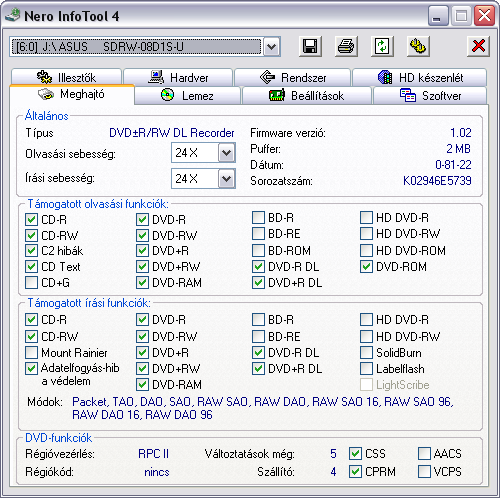Toggle CD+G checkbox in read functions
The width and height of the screenshot is (500, 498).
pos(31,283)
